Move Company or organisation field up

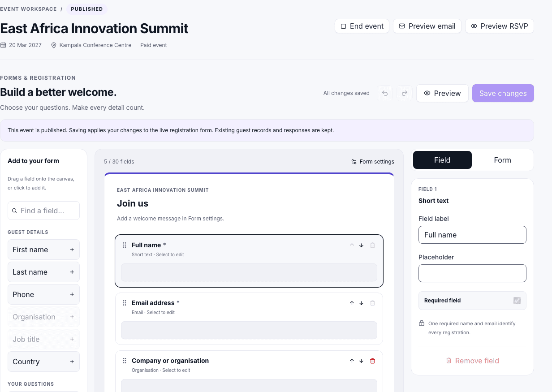[x=352, y=361]
